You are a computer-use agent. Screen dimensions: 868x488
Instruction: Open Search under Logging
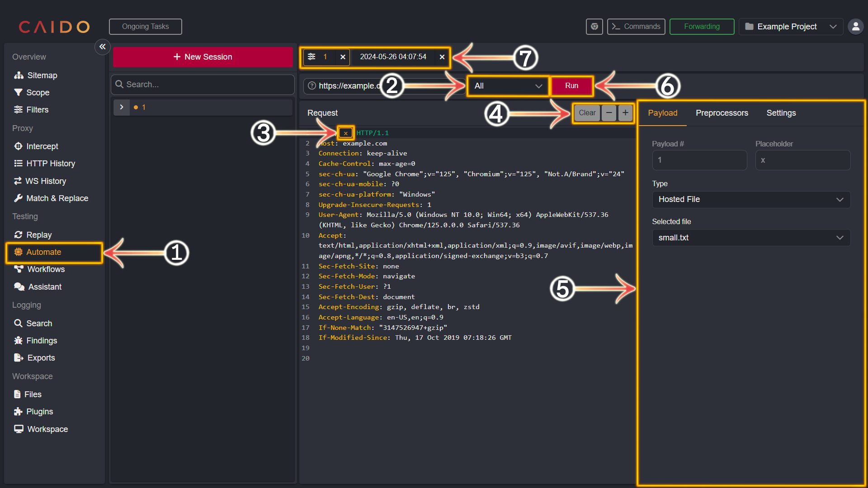tap(33, 324)
